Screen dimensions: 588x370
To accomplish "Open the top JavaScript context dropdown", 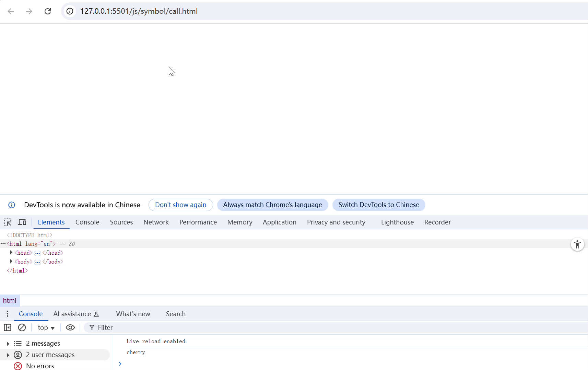I will 46,328.
